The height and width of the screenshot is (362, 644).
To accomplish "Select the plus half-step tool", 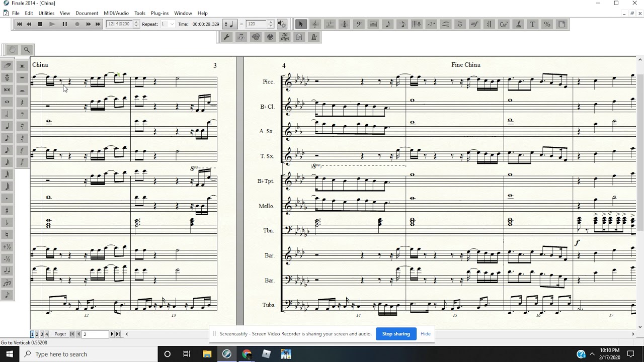I will click(7, 246).
